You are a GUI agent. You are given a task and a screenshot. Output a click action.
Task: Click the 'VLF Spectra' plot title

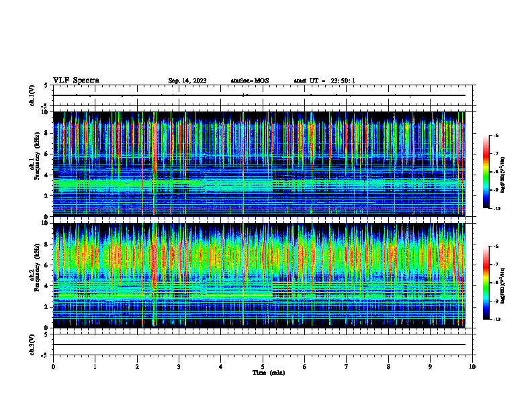point(76,80)
